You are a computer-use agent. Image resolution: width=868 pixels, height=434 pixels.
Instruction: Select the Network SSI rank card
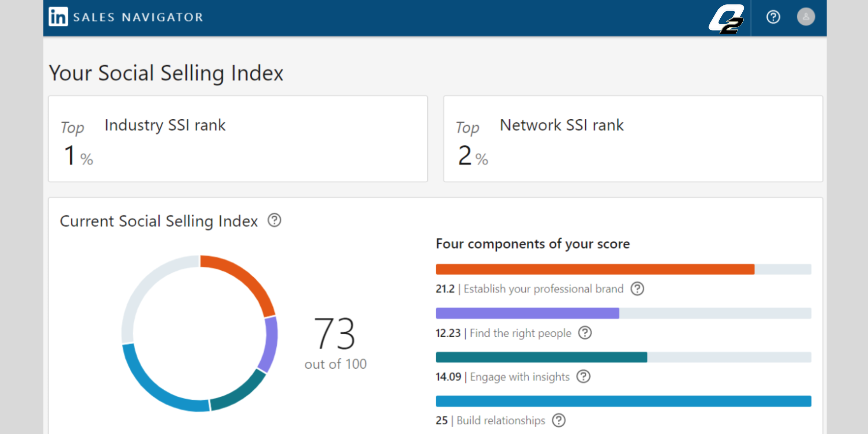[x=633, y=139]
